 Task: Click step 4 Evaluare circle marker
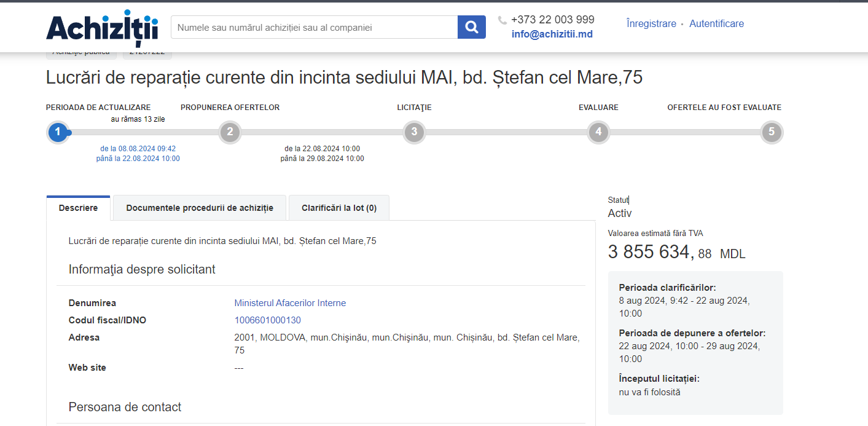[598, 132]
